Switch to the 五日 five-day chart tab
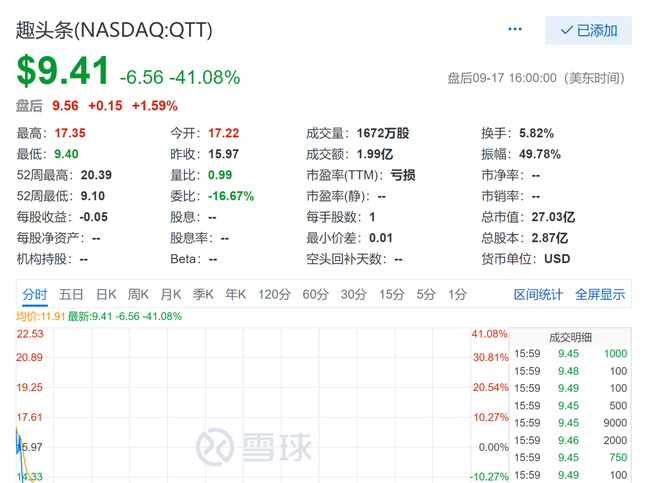Viewport: 650px width, 483px height. tap(71, 294)
